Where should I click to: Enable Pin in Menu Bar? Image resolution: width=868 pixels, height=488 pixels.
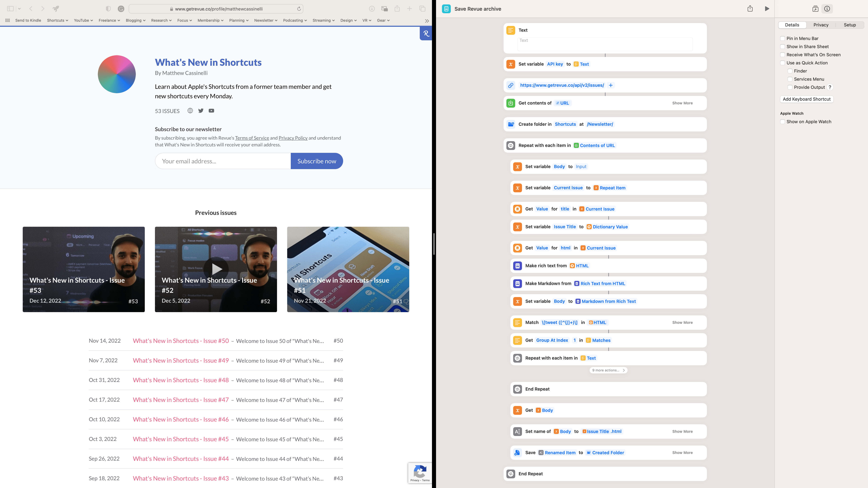[x=783, y=38]
